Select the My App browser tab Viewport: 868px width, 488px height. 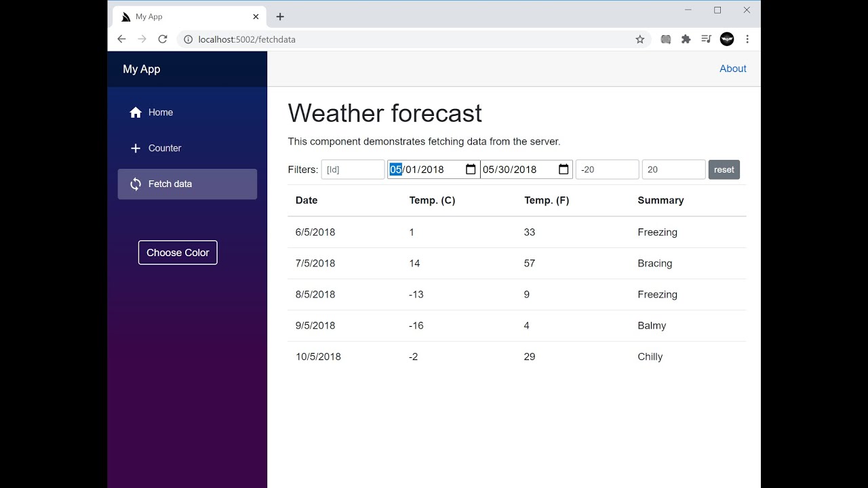(x=189, y=17)
